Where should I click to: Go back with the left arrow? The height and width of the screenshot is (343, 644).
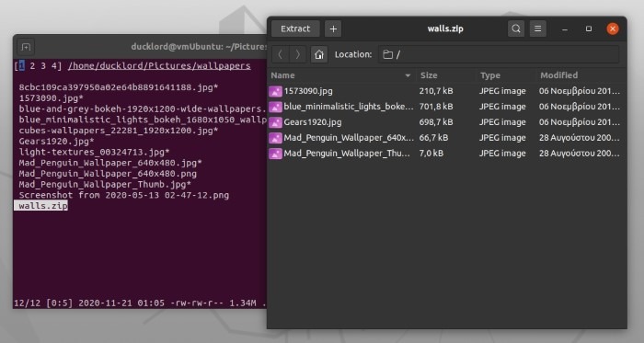coord(281,54)
